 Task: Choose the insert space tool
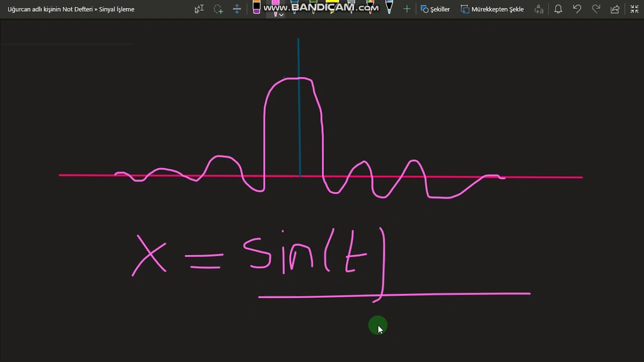tap(237, 9)
